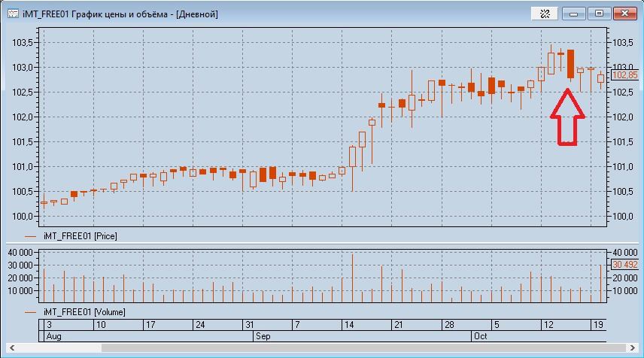Screen dimensions: 644x358
Task: Click the horizontal scrollbar right arrow
Action: click(x=632, y=347)
